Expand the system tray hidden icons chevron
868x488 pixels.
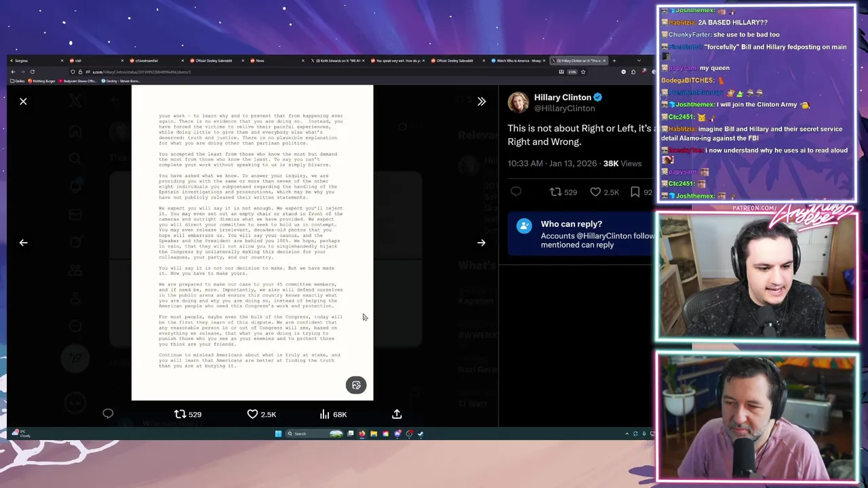[x=627, y=434]
